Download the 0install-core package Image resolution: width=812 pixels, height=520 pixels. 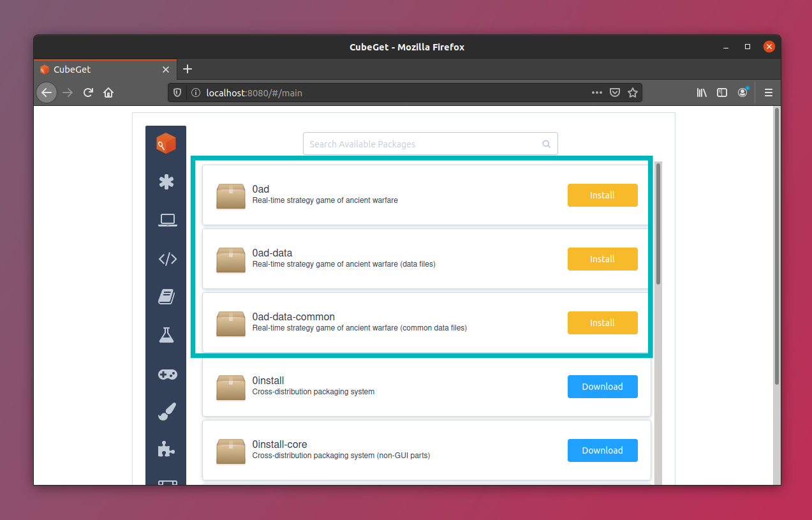602,450
